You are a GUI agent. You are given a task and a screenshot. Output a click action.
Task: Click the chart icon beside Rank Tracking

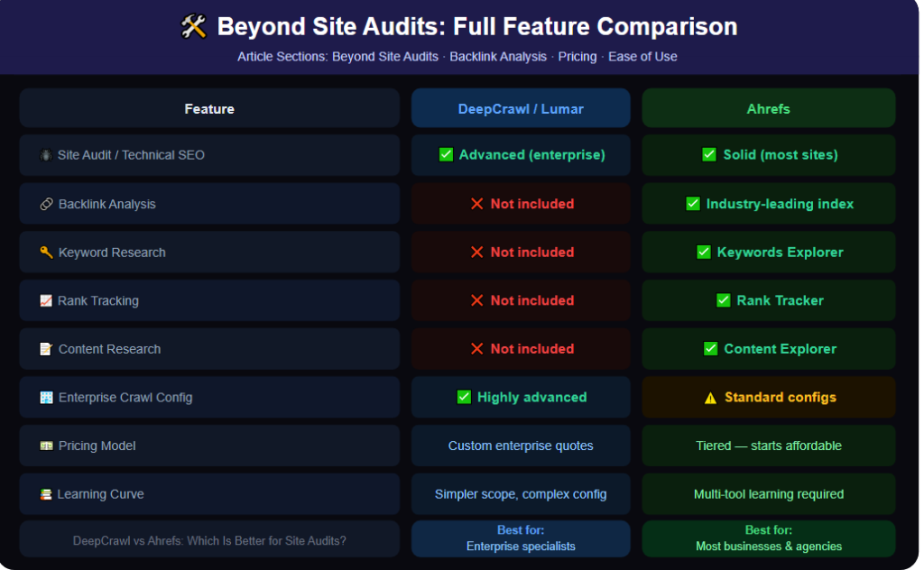coord(46,300)
